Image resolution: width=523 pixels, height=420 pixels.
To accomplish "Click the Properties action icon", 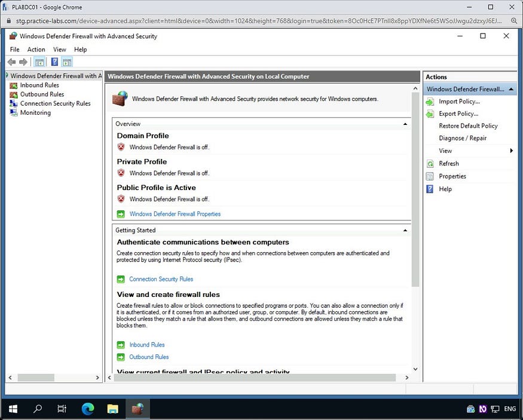I will point(430,176).
